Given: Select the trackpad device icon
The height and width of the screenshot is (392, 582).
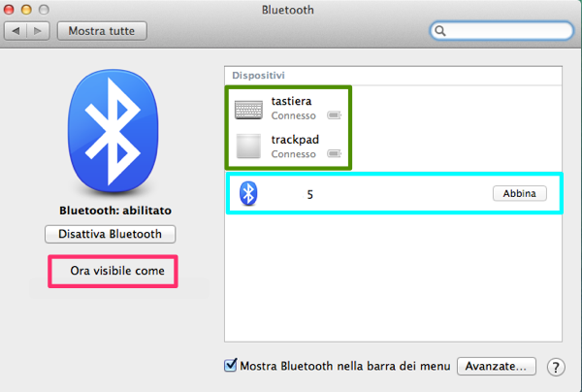Looking at the screenshot, I should click(248, 147).
